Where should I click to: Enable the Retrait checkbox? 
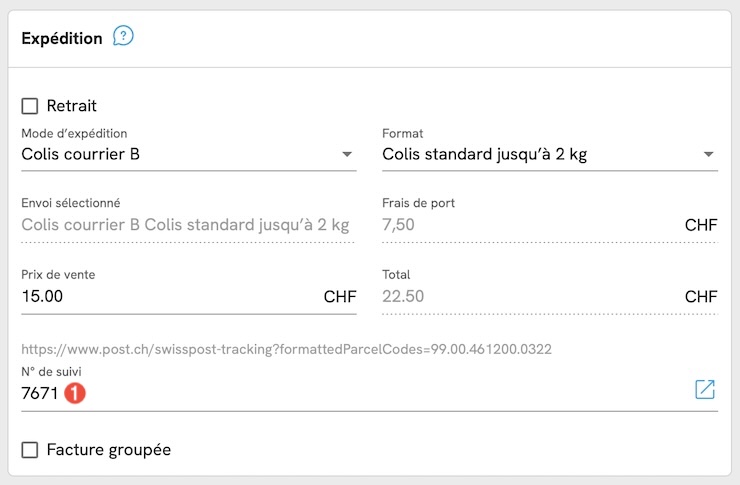tap(30, 105)
